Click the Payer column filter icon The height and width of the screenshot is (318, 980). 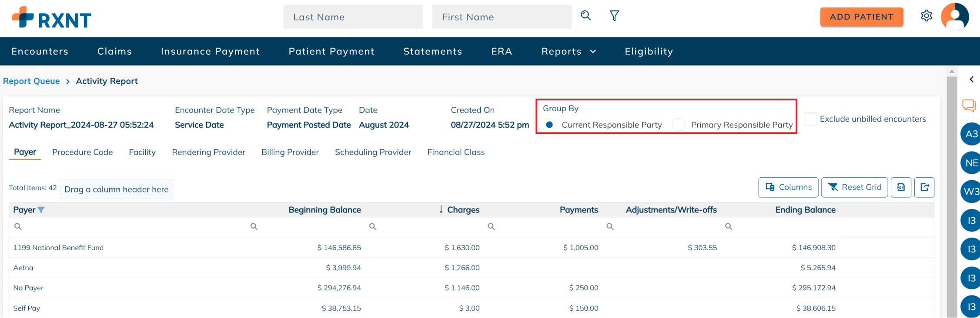[41, 210]
